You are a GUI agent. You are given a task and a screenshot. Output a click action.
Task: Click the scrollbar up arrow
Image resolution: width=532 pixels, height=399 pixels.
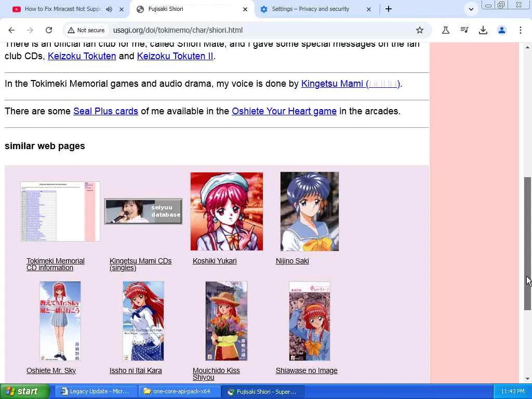527,47
